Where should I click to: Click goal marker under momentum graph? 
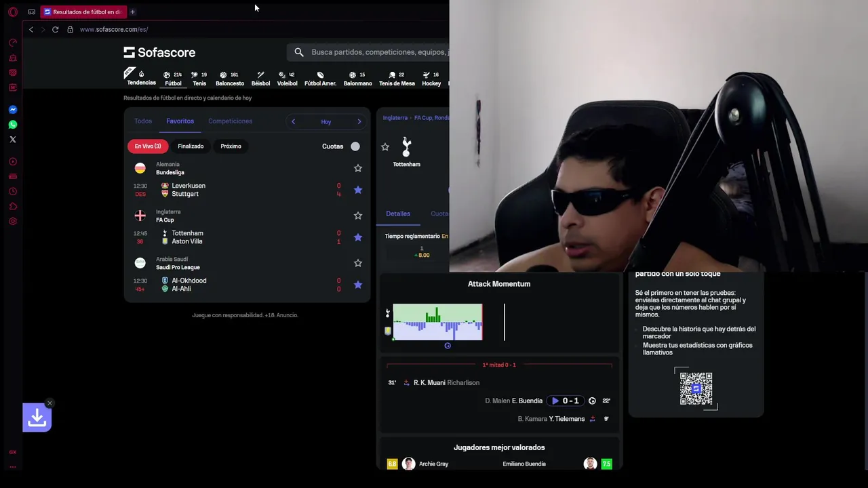pyautogui.click(x=448, y=346)
